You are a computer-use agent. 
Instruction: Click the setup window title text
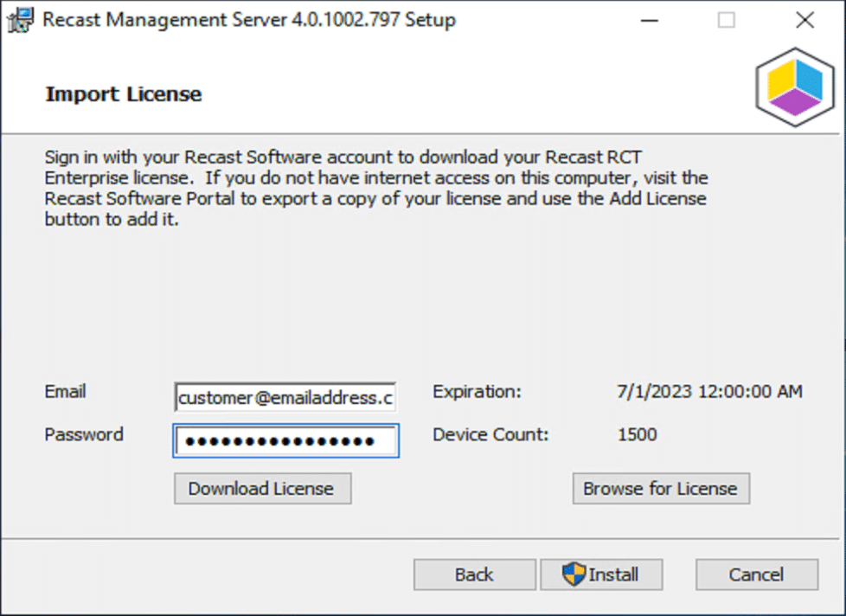[x=249, y=20]
